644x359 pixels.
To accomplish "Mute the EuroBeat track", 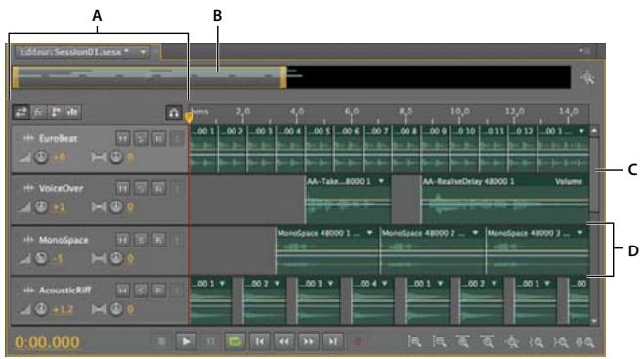I will point(122,138).
